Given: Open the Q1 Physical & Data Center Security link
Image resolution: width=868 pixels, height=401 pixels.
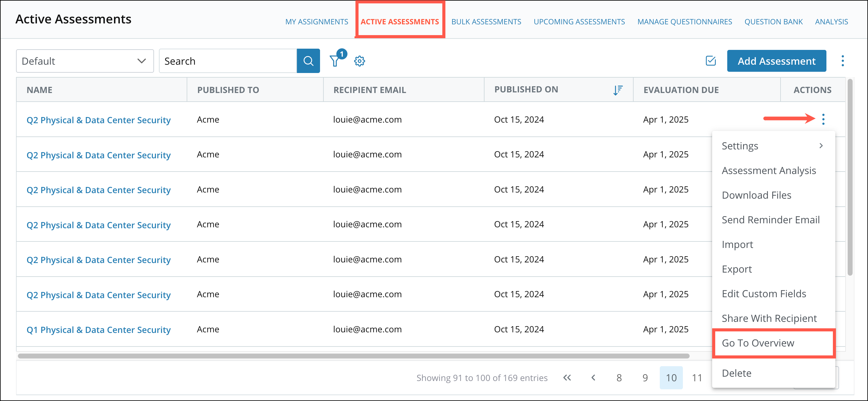Looking at the screenshot, I should pyautogui.click(x=98, y=329).
